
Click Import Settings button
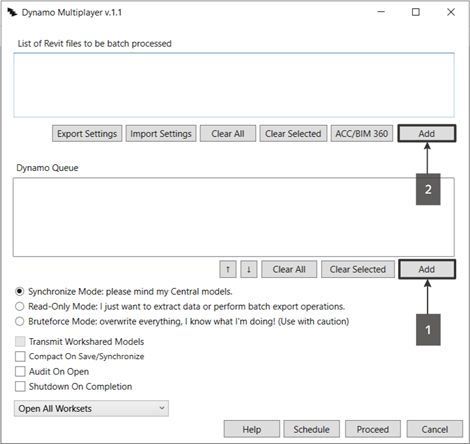click(161, 133)
